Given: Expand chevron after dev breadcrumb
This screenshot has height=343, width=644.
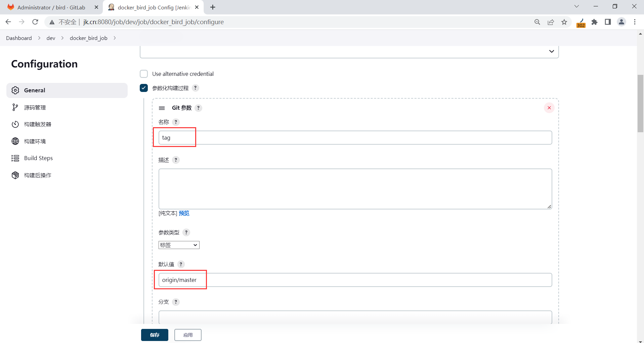Looking at the screenshot, I should [62, 38].
